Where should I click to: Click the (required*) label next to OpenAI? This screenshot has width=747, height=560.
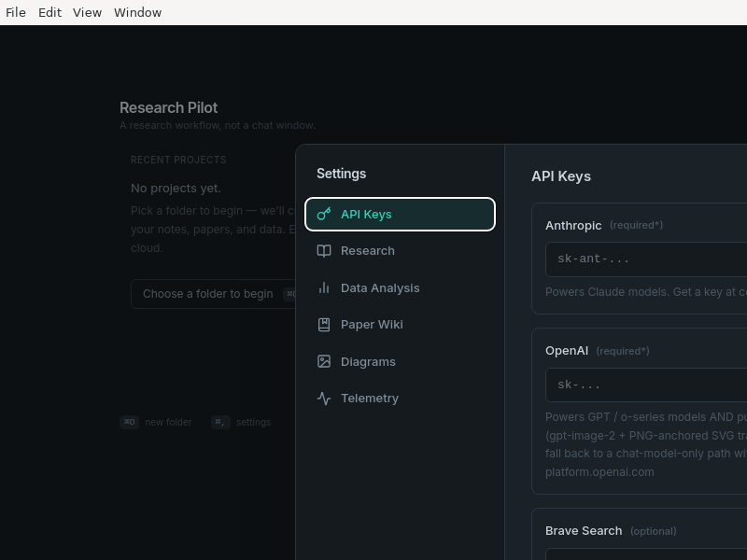623,352
